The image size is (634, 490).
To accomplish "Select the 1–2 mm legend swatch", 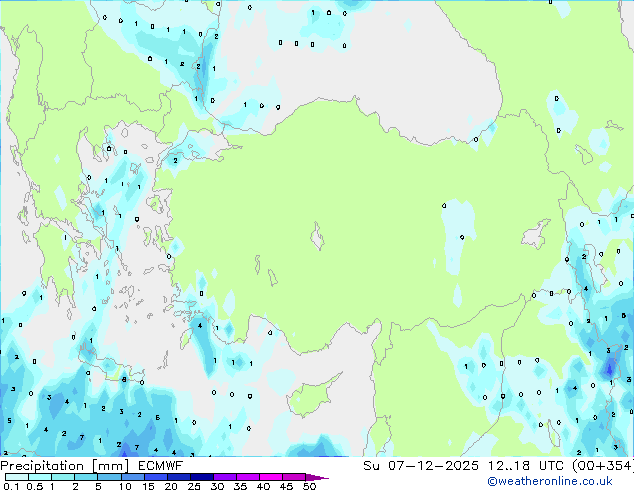I will click(x=63, y=477).
